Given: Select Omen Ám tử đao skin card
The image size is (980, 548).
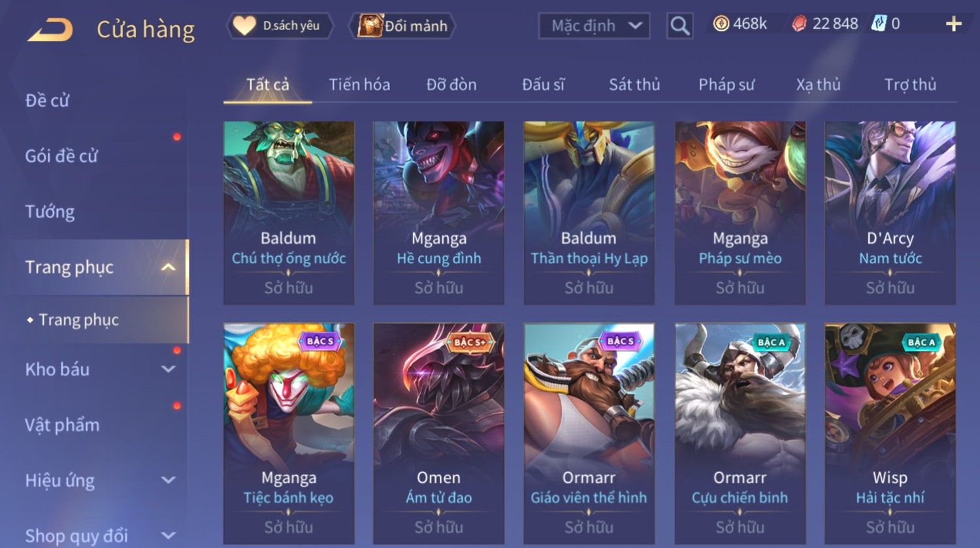Looking at the screenshot, I should click(x=439, y=433).
